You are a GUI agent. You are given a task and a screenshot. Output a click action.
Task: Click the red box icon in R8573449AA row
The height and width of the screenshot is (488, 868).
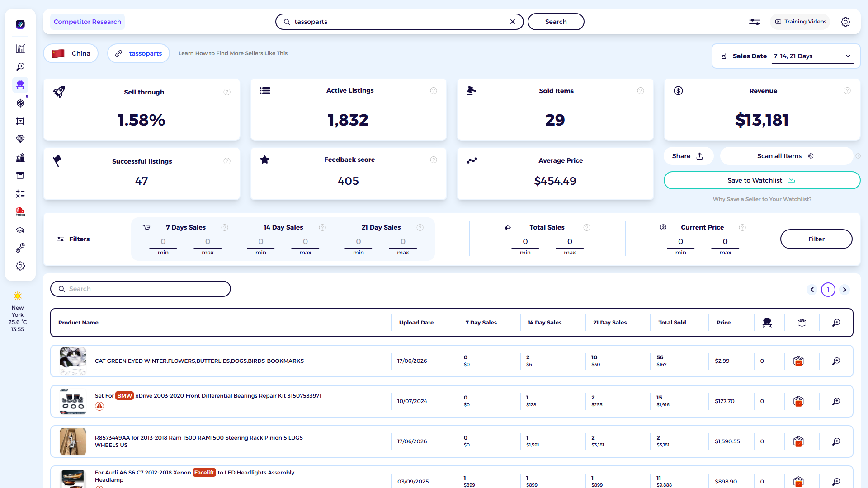(798, 442)
